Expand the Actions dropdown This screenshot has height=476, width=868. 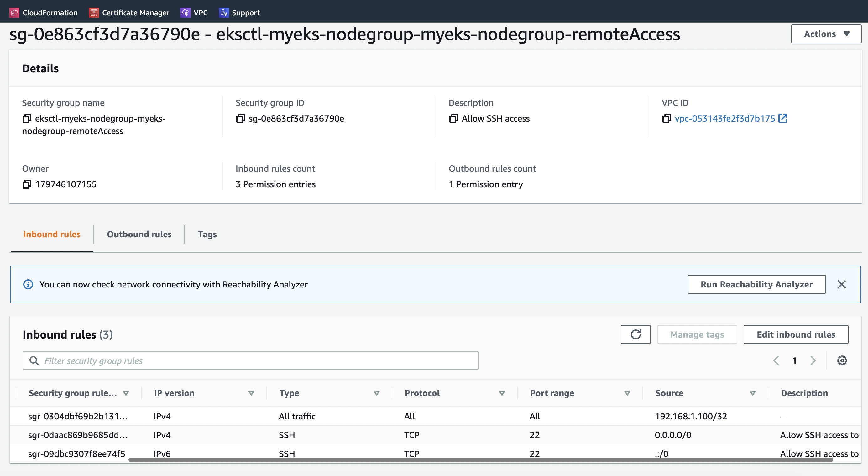[826, 34]
